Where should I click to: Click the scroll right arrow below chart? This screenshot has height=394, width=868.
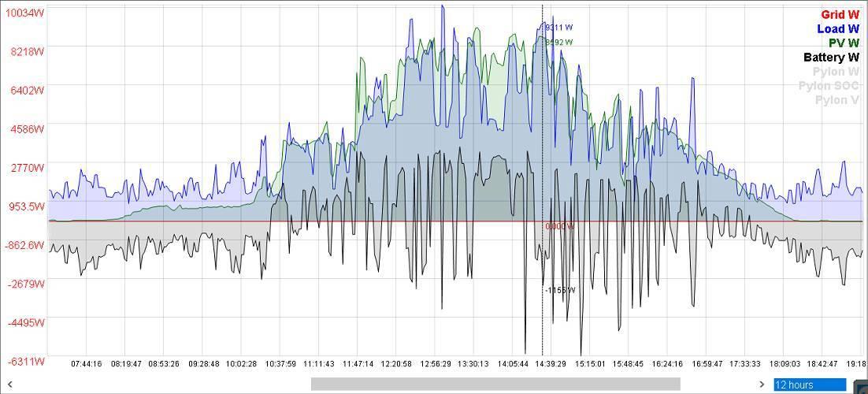click(x=762, y=385)
